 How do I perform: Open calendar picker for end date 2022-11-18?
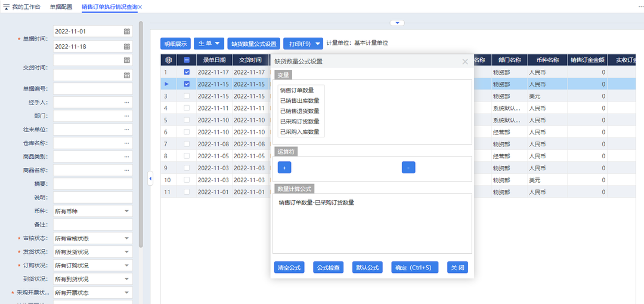[x=126, y=47]
